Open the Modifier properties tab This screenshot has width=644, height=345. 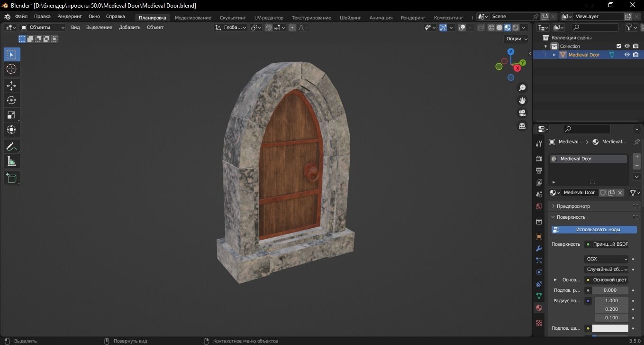[x=538, y=249]
